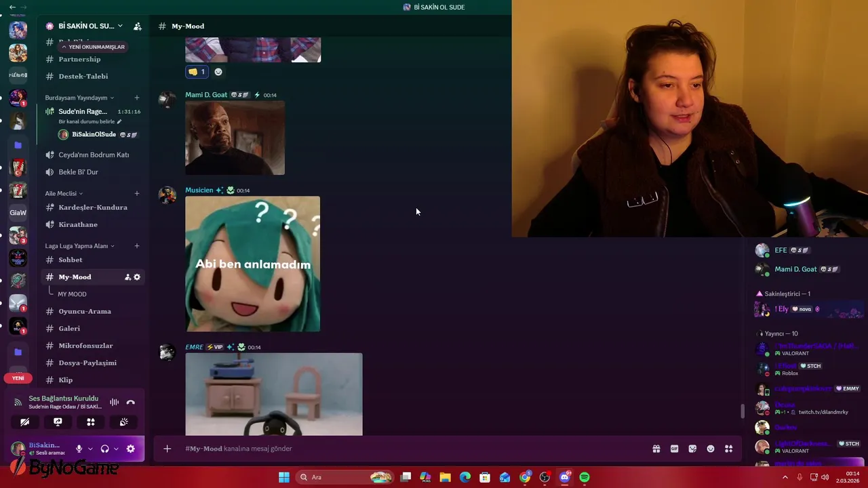This screenshot has width=868, height=488.
Task: Open Musicien's 'Abi ben anlamadım' image
Action: coord(253,264)
